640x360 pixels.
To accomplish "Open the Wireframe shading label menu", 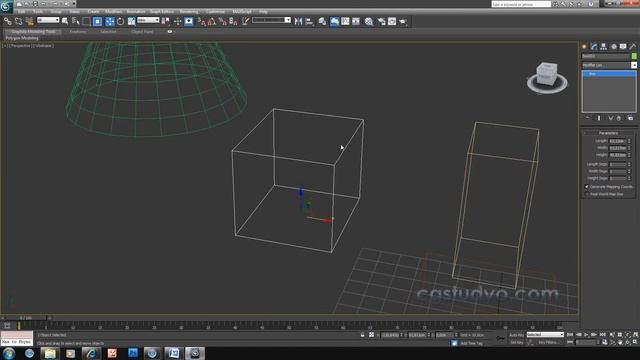I will [x=44, y=46].
